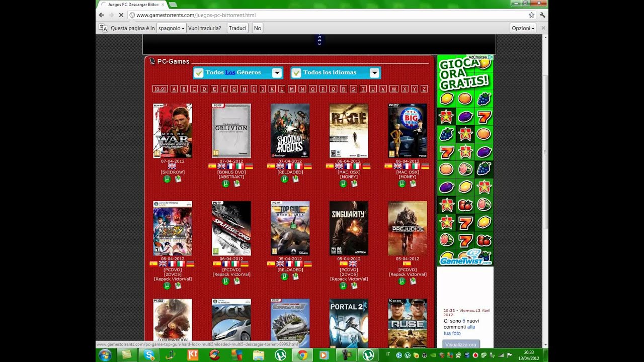Image resolution: width=644 pixels, height=362 pixels.
Task: Click the 'alla tua foto' link
Action: pos(459,330)
